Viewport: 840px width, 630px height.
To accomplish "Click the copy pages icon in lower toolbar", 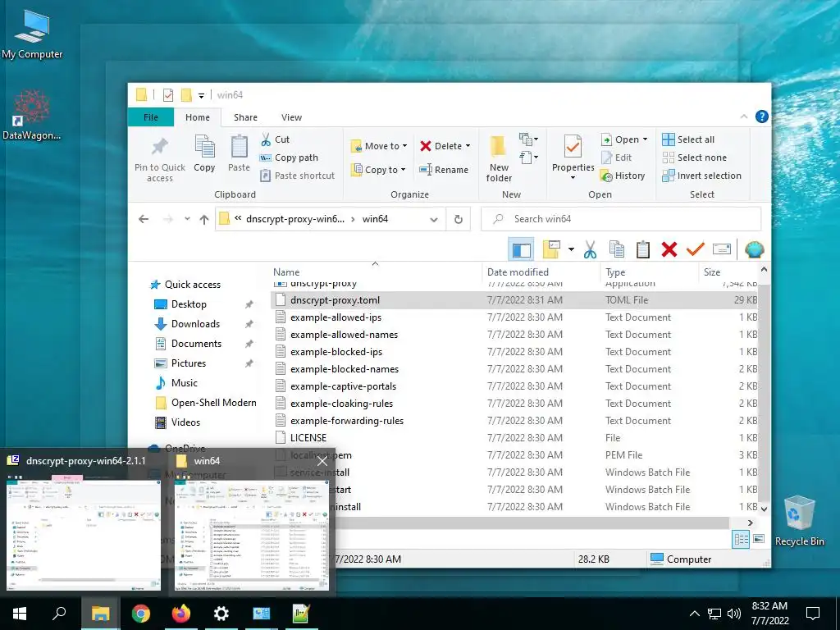I will coord(617,249).
